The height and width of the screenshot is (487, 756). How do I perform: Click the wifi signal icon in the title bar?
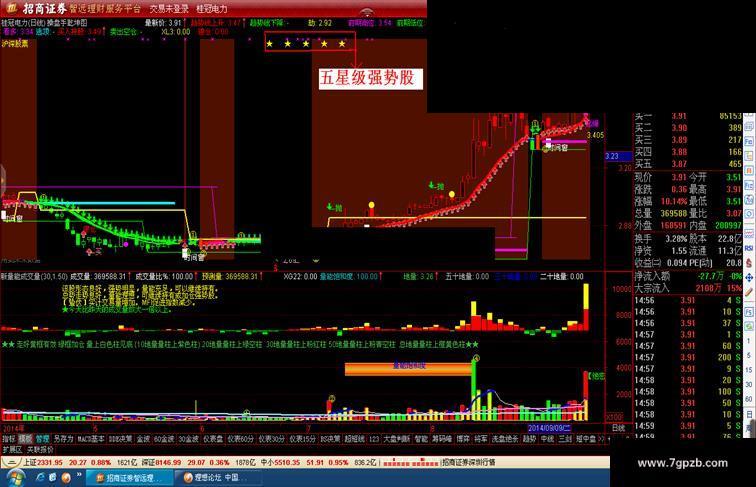tap(366, 12)
